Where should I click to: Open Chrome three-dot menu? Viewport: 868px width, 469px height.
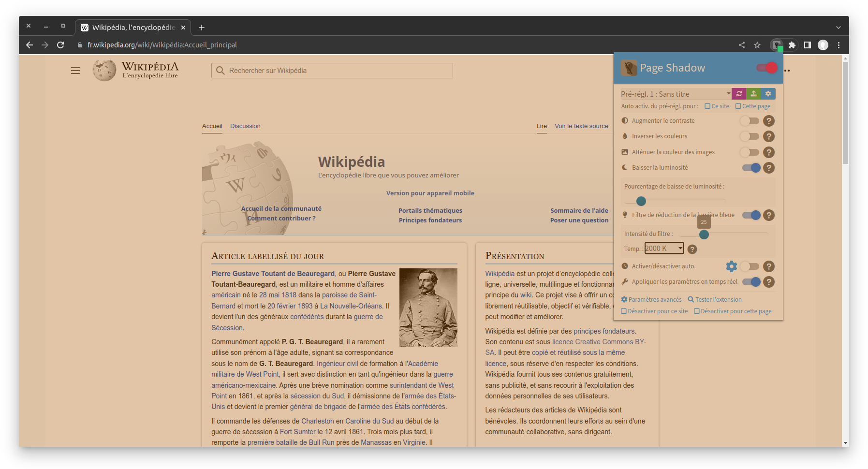click(839, 45)
